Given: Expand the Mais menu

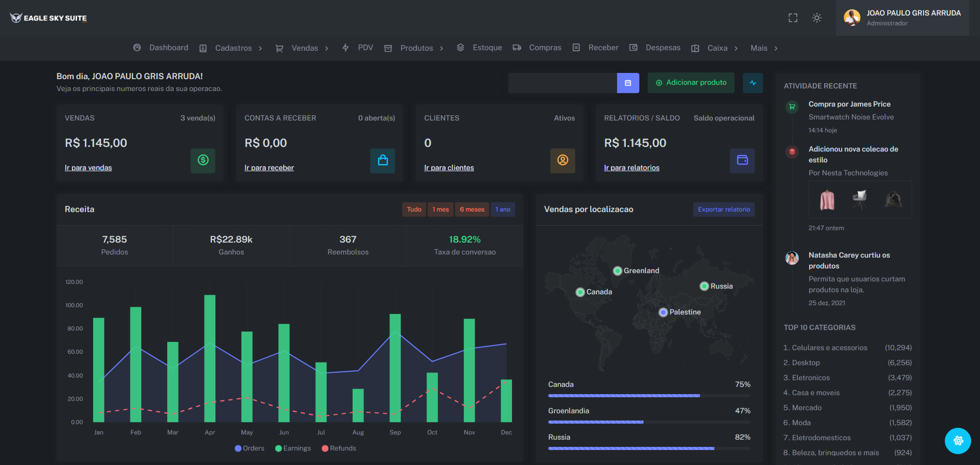Looking at the screenshot, I should pyautogui.click(x=764, y=48).
